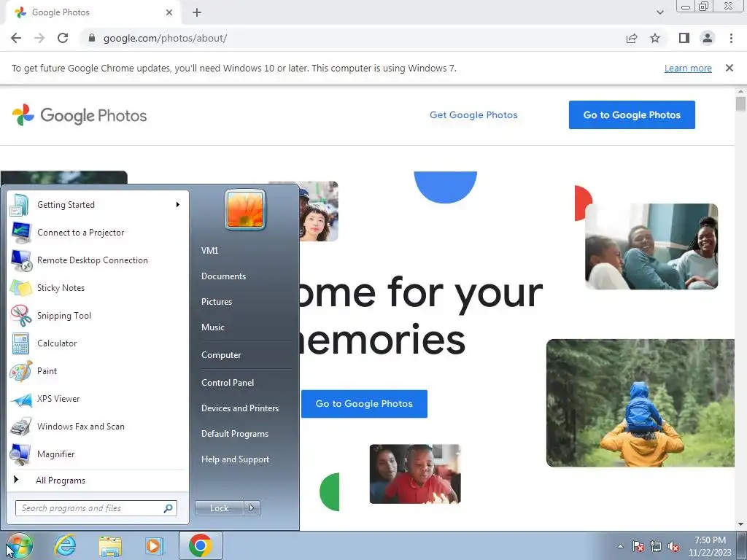Open Help and Support

point(236,459)
